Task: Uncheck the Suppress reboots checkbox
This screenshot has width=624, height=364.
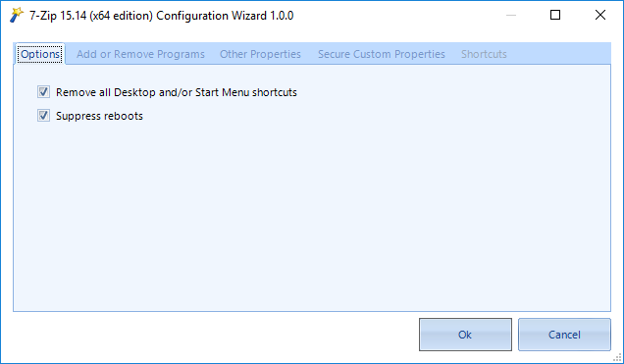Action: (43, 116)
